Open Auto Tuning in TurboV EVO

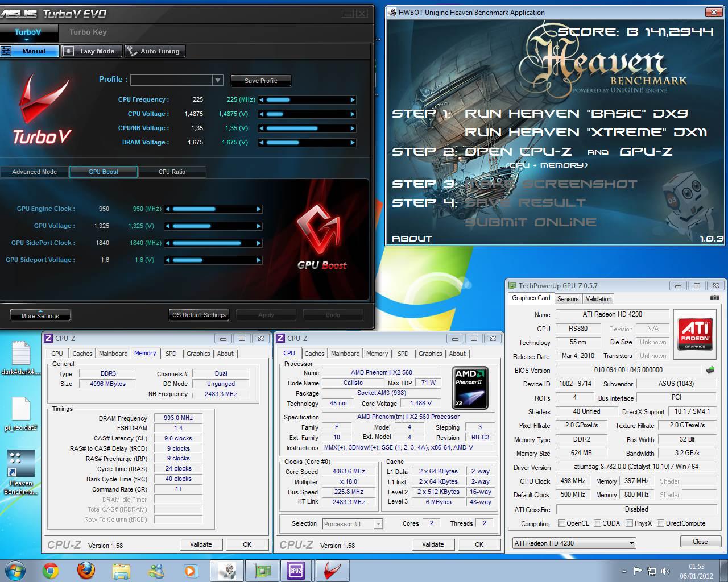[x=155, y=51]
